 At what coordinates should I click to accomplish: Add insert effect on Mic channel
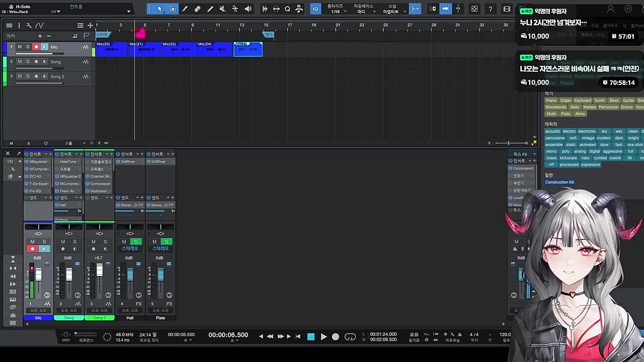coord(50,154)
